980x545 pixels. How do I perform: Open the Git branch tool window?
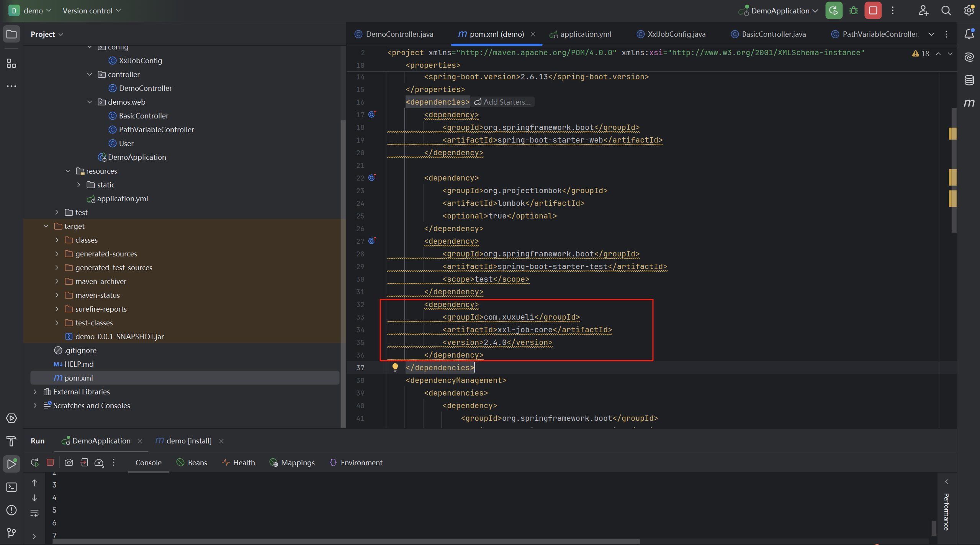[11, 533]
